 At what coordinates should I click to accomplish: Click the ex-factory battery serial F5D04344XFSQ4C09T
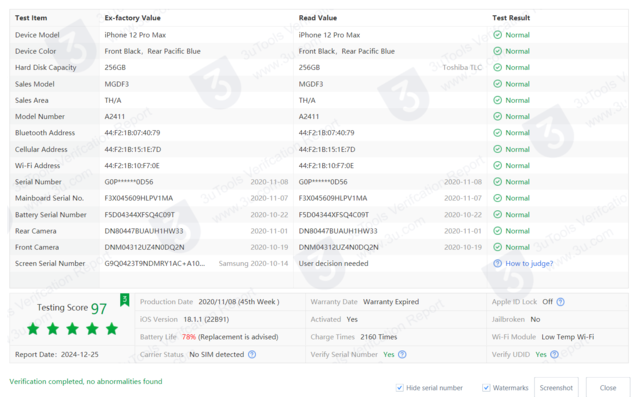140,214
